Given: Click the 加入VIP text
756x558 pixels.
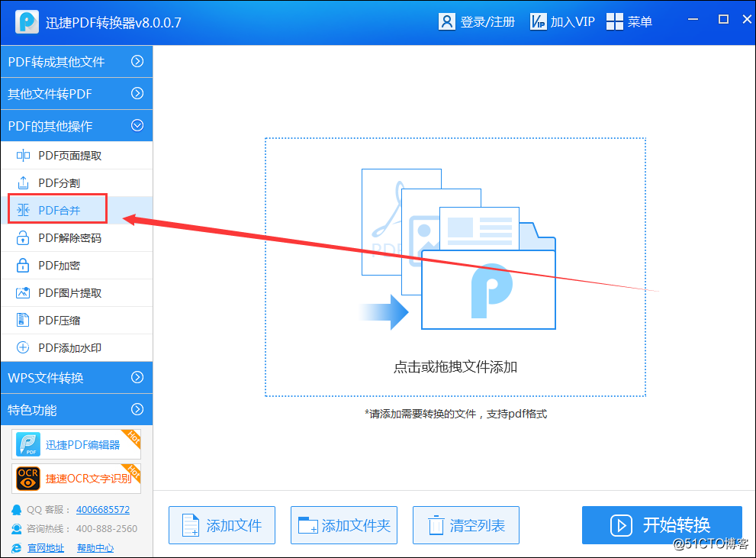Looking at the screenshot, I should (x=572, y=22).
